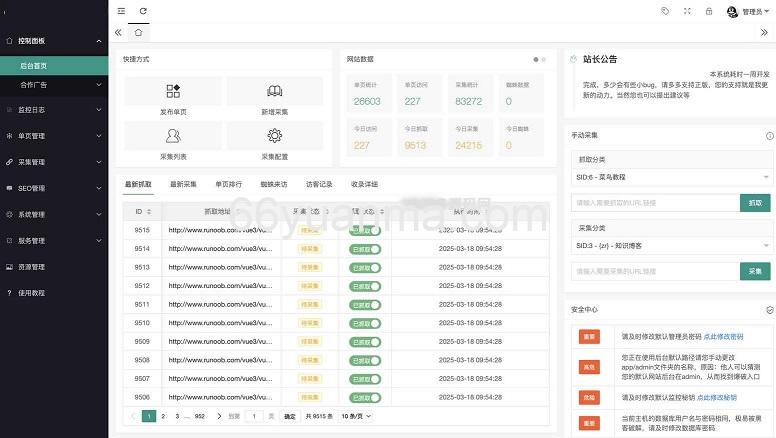Click the 采集 URL input field
This screenshot has width=776, height=438.
pyautogui.click(x=656, y=271)
